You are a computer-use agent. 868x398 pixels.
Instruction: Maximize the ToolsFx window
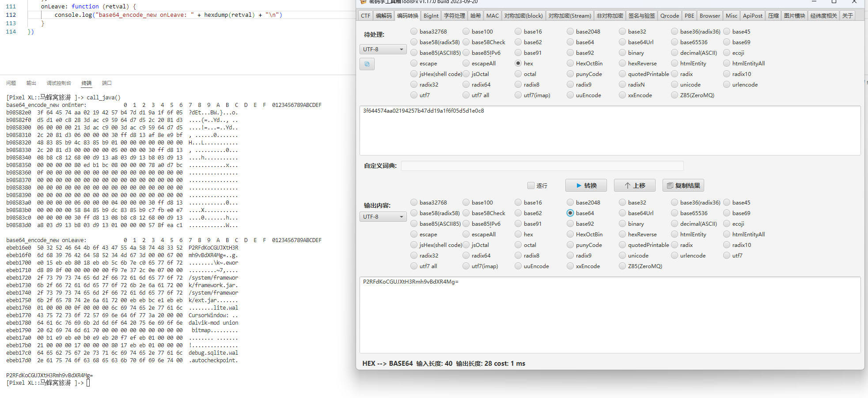click(834, 2)
